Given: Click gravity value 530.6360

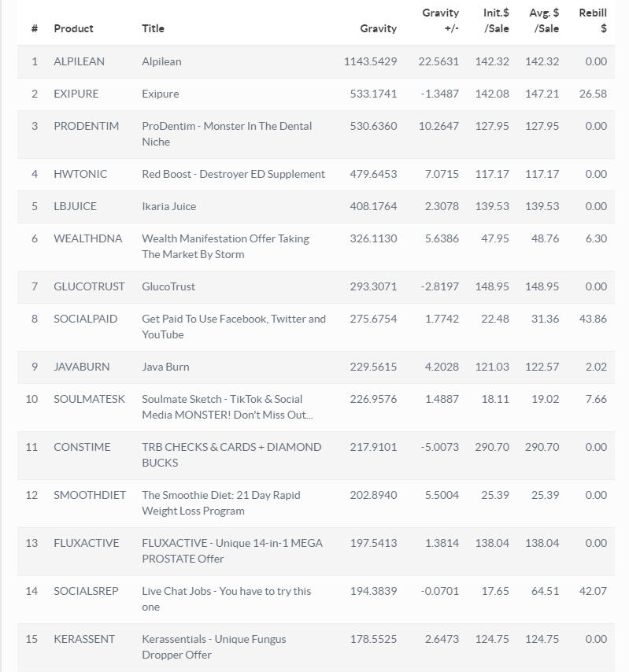Looking at the screenshot, I should [x=373, y=126].
